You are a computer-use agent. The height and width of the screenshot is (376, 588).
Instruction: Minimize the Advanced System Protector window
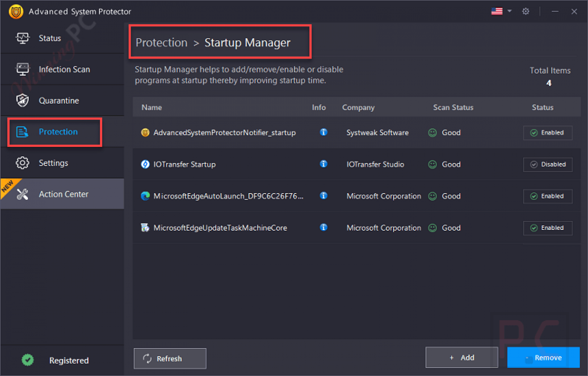pos(555,11)
